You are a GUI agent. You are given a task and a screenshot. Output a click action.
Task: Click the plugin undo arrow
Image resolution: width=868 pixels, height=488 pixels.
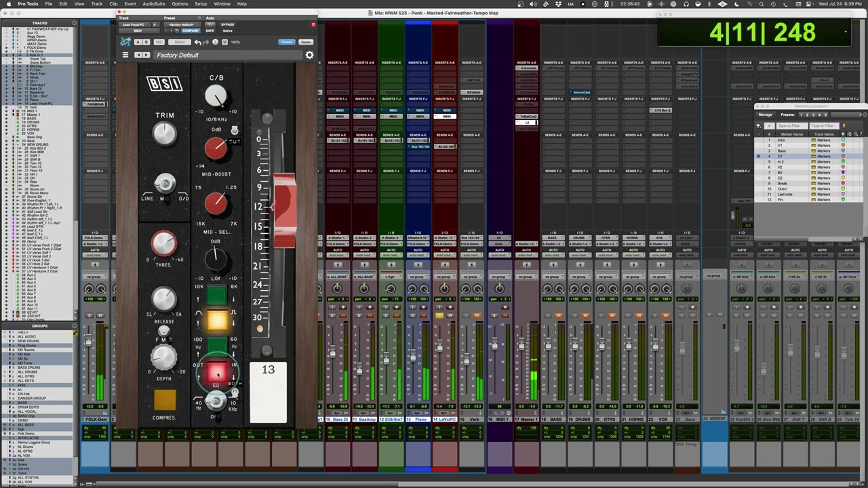click(197, 42)
